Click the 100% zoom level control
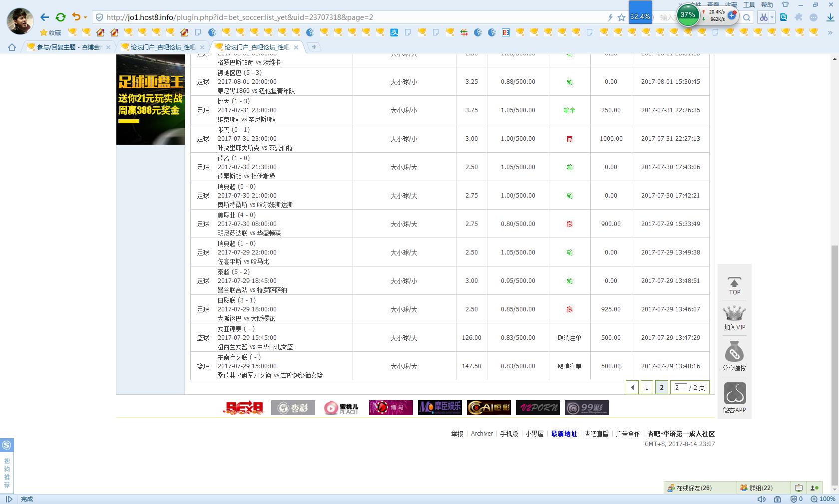The width and height of the screenshot is (839, 504). [823, 499]
